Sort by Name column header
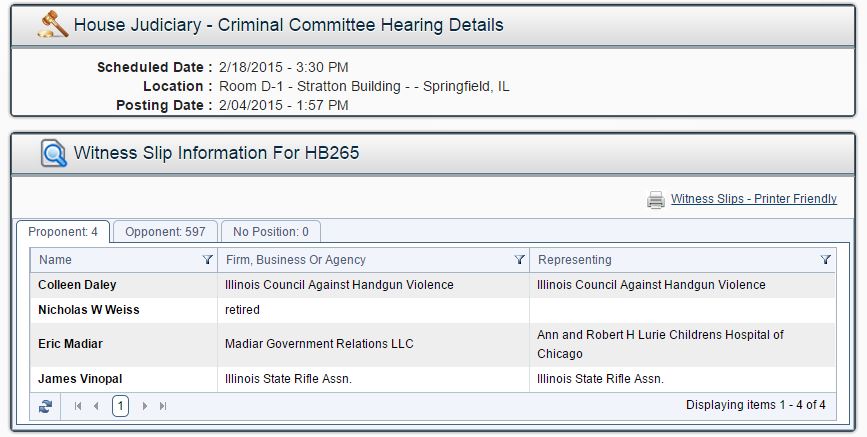Image resolution: width=867 pixels, height=437 pixels. 56,260
